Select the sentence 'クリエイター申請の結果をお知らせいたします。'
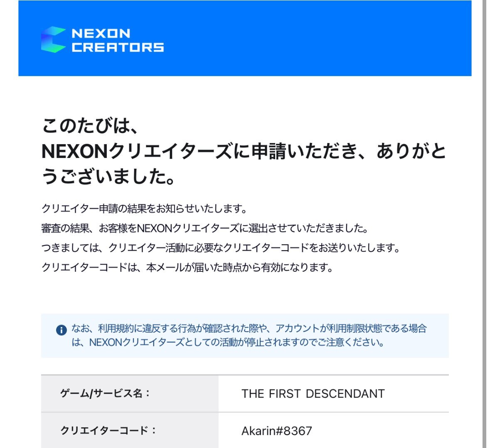 click(x=144, y=208)
